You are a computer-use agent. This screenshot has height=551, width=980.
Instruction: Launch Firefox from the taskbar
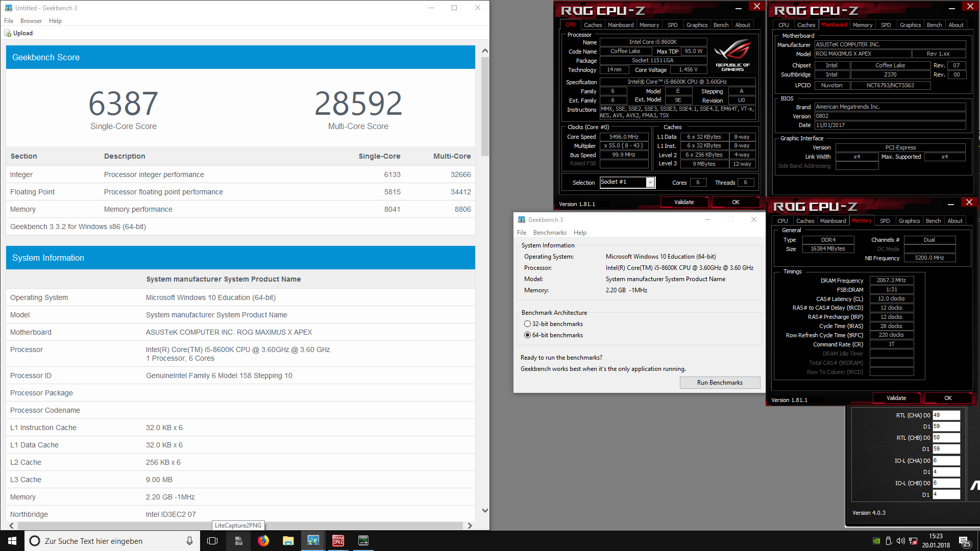(x=263, y=541)
